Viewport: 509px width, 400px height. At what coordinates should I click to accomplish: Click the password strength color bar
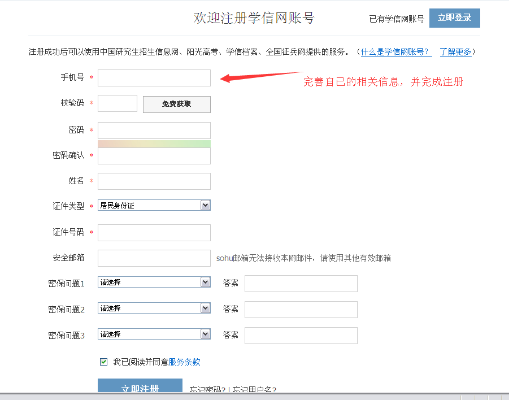coord(154,144)
